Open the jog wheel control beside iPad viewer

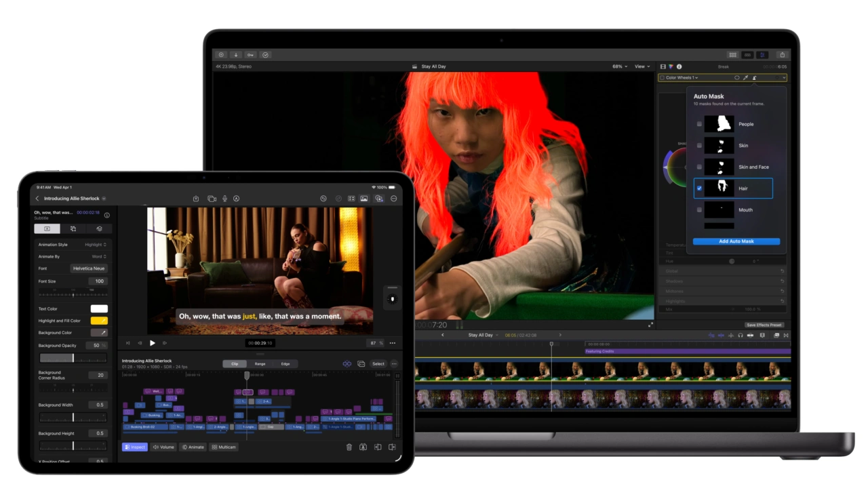coord(392,298)
